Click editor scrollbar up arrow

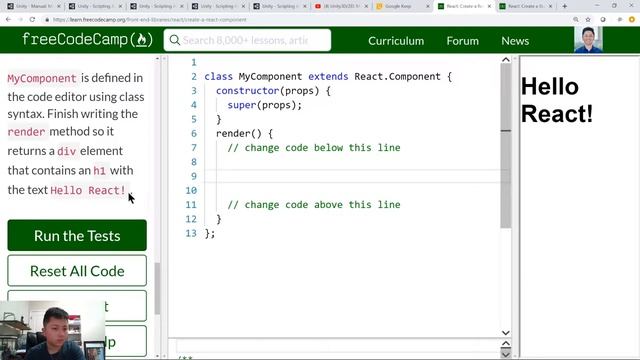[506, 60]
